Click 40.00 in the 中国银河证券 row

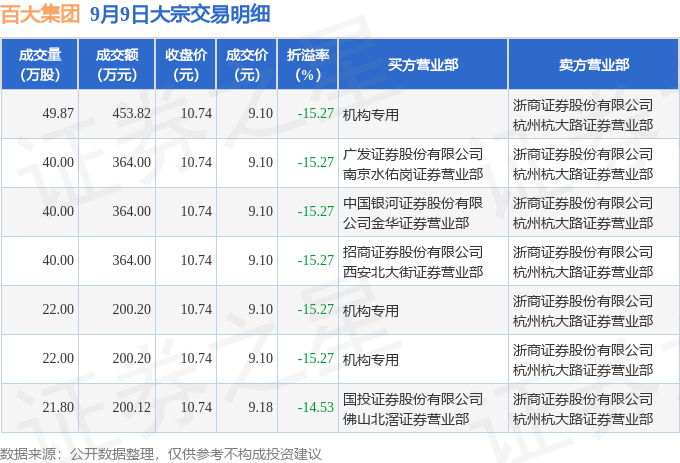click(x=58, y=212)
